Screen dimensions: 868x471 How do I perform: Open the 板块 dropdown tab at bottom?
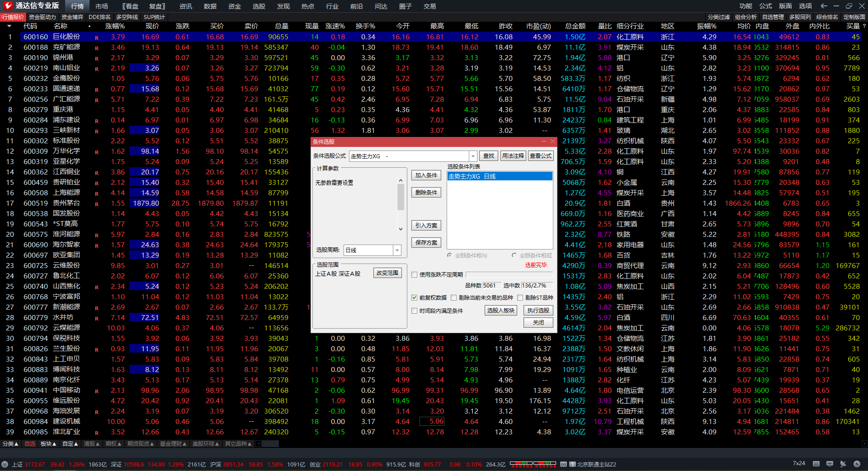(48, 444)
